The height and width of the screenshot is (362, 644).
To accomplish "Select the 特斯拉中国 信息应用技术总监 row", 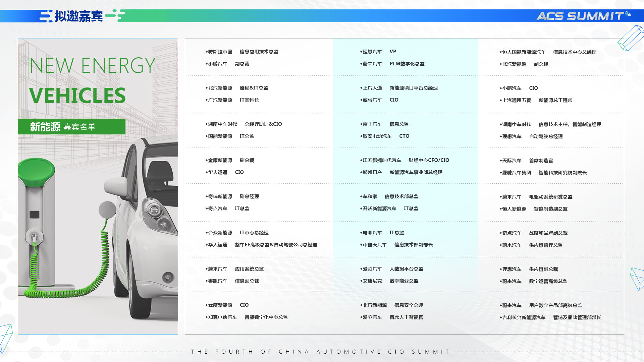I will (242, 52).
